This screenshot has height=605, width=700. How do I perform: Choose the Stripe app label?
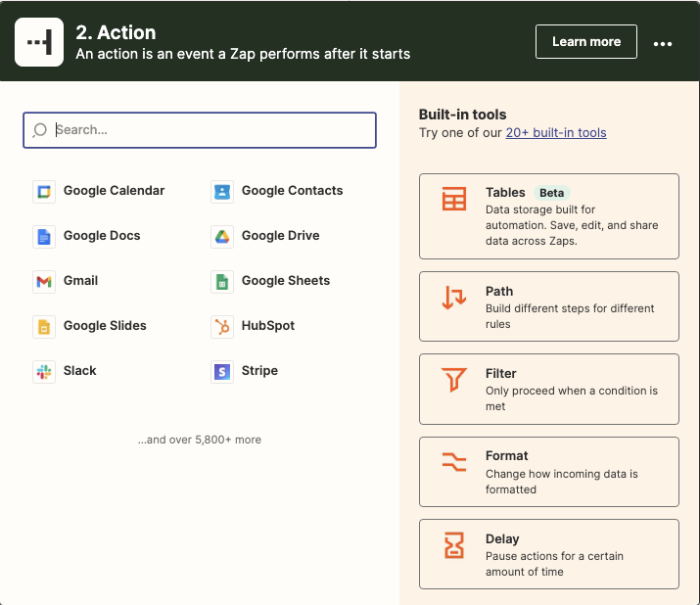point(259,371)
